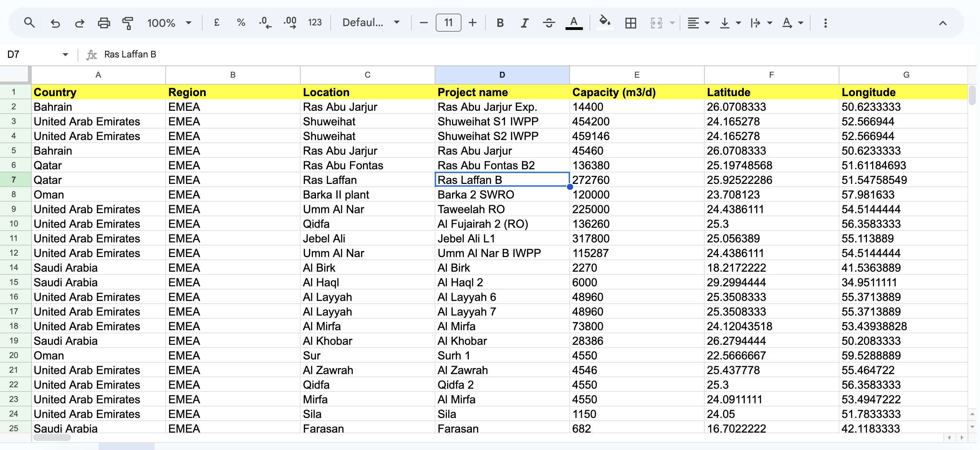Increase font size with the plus button
Screen dimensions: 980x450
tap(472, 22)
